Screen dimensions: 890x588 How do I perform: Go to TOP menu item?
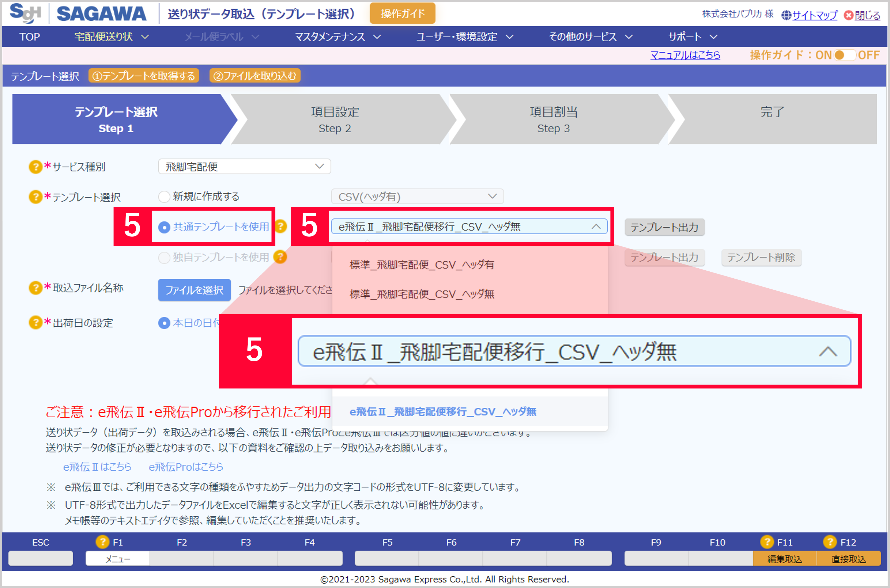[30, 37]
